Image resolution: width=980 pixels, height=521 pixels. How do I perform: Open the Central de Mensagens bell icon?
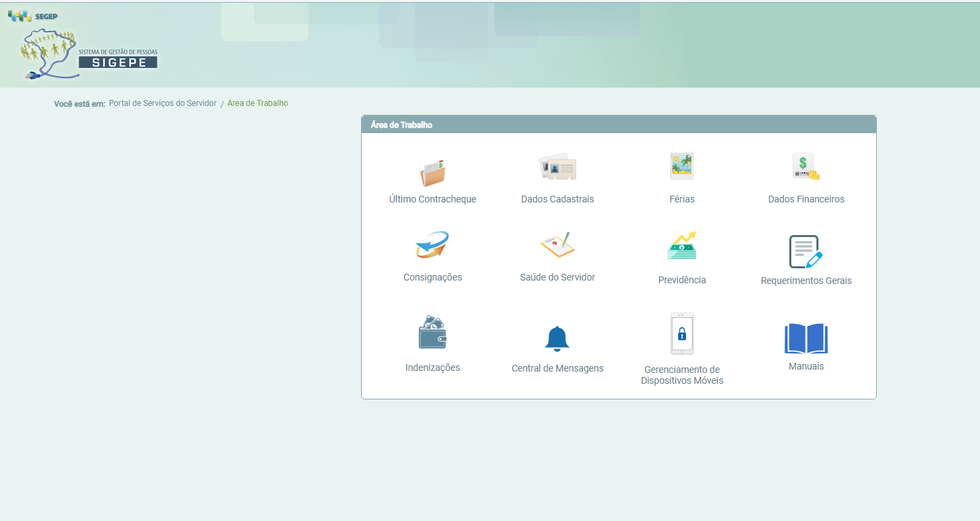tap(557, 338)
